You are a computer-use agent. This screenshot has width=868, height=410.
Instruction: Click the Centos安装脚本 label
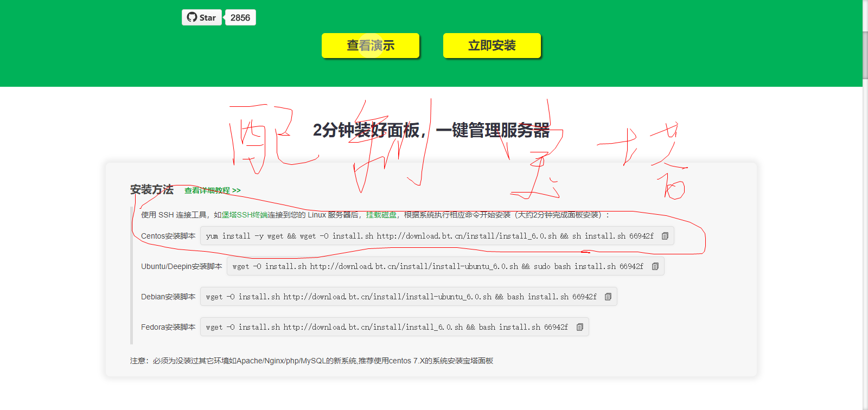168,236
